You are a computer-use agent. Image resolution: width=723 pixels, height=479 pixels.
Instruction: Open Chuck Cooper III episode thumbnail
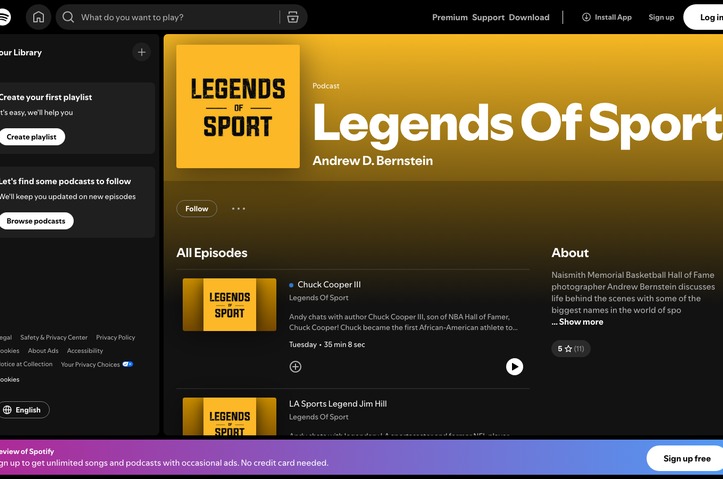point(230,305)
